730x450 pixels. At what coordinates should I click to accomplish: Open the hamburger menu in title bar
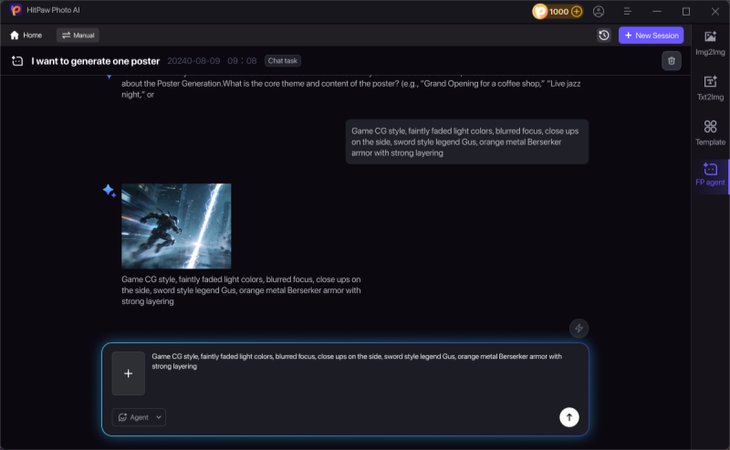627,11
